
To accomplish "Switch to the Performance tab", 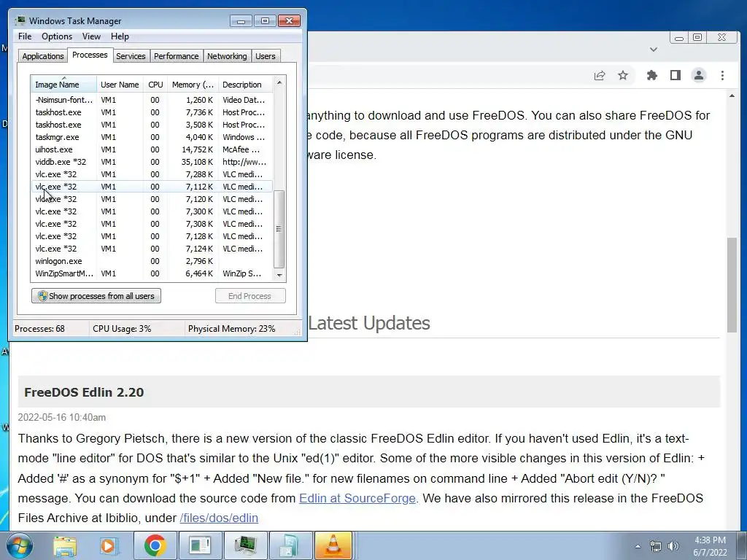I will point(177,56).
